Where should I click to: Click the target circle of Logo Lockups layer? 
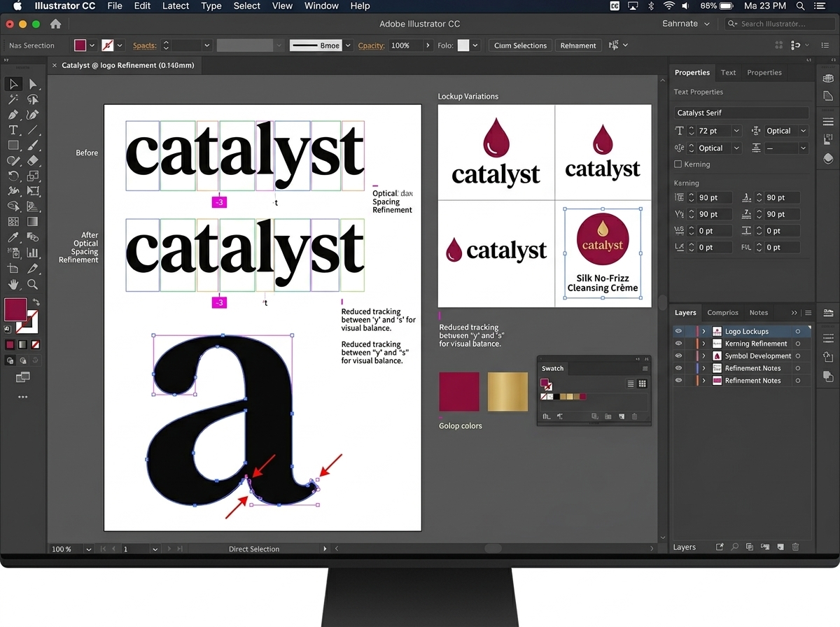pyautogui.click(x=798, y=332)
